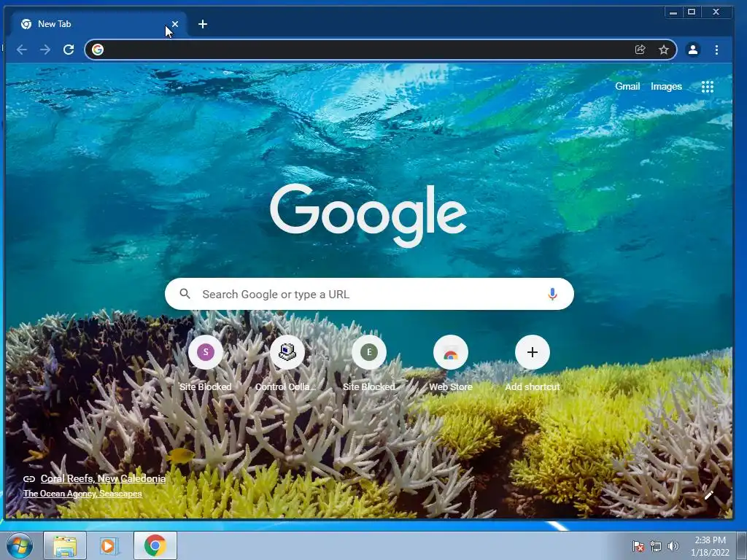The width and height of the screenshot is (747, 560).
Task: Bookmark this tab with the star icon
Action: (664, 50)
